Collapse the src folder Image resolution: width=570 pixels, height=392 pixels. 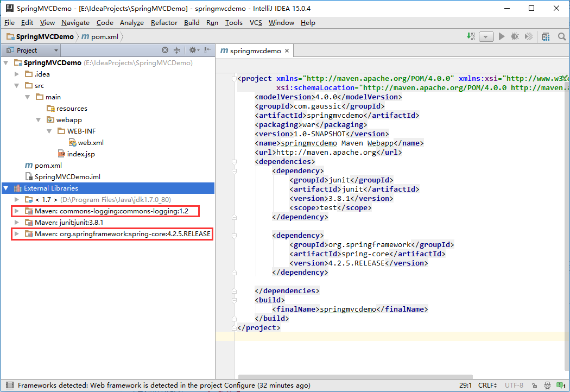tap(17, 86)
